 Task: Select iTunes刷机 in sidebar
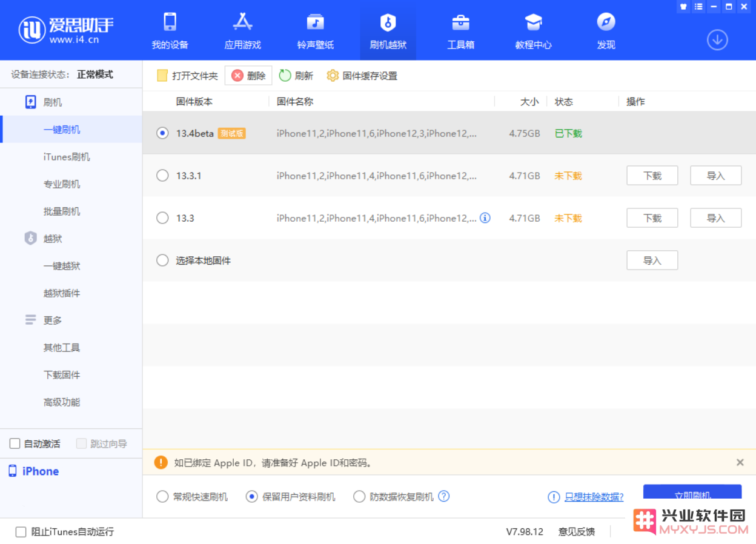[67, 157]
